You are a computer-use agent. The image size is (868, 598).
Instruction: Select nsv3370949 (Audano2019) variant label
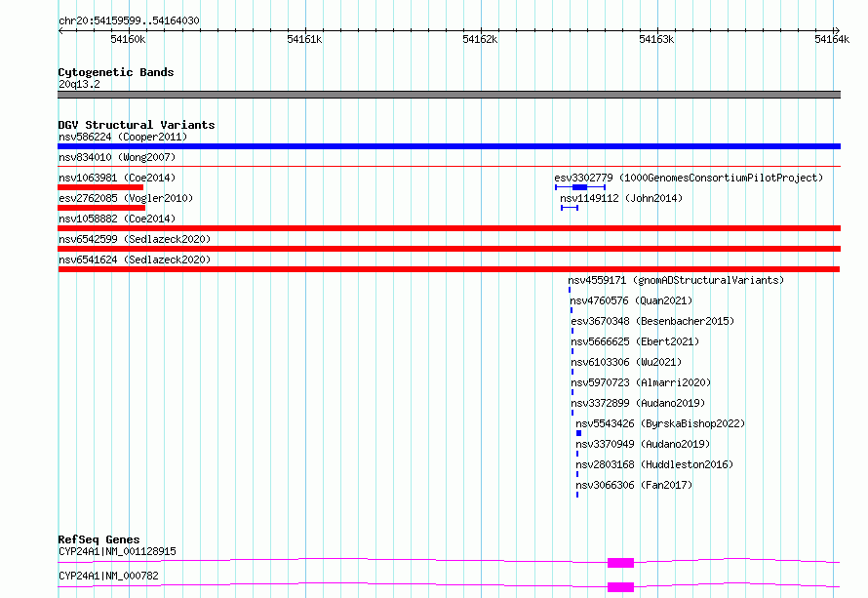pos(643,444)
